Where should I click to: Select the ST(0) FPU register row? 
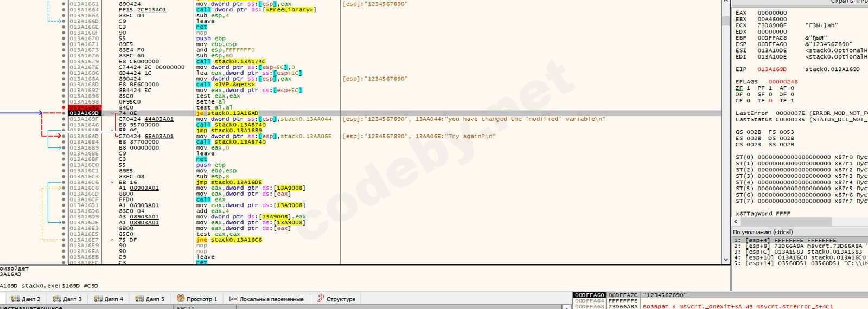pos(802,157)
